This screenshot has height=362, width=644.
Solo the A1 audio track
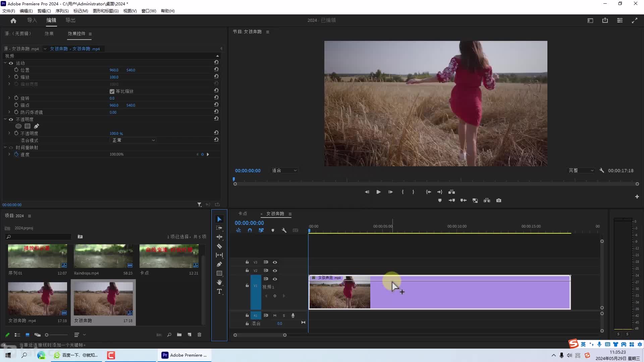coord(284,315)
